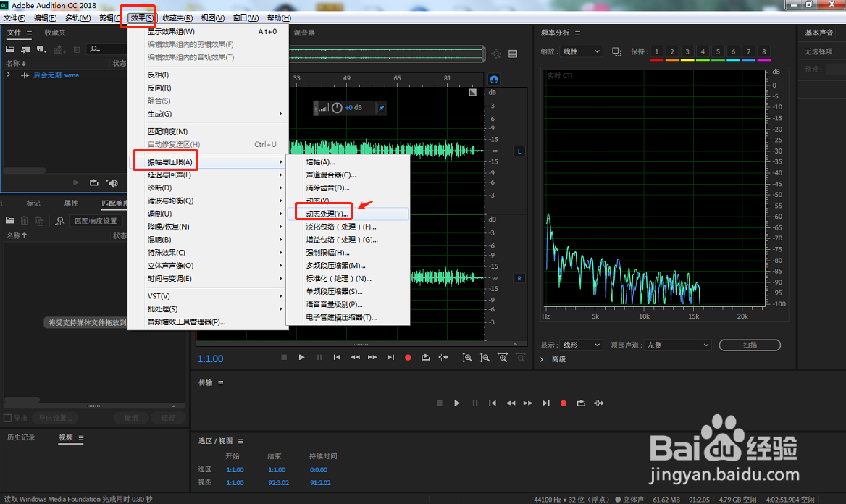Click the import file icon in Files panel
This screenshot has width=846, height=504.
tap(25, 49)
